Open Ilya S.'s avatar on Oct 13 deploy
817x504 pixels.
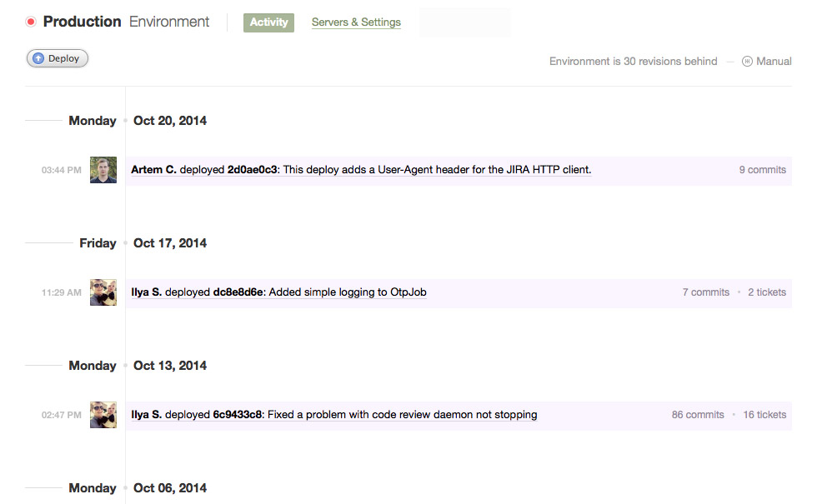103,415
